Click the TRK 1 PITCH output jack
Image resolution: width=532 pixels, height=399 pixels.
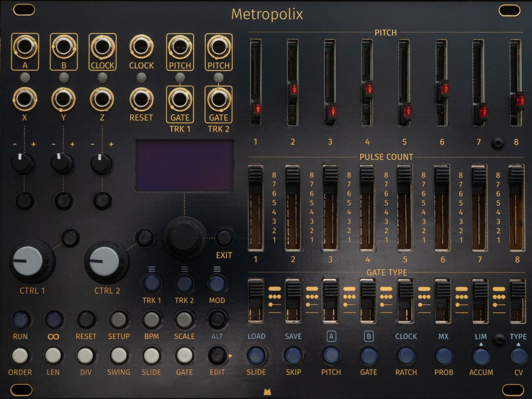(180, 47)
